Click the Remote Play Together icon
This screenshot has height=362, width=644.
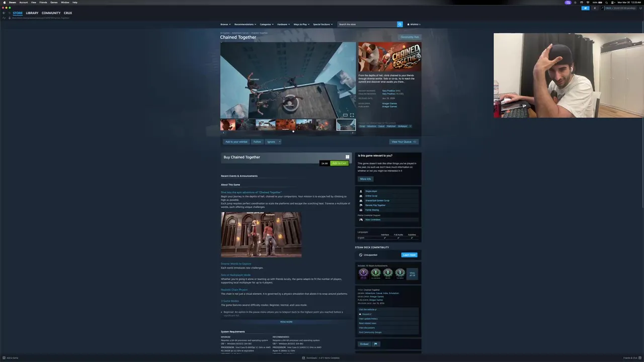[x=361, y=205]
